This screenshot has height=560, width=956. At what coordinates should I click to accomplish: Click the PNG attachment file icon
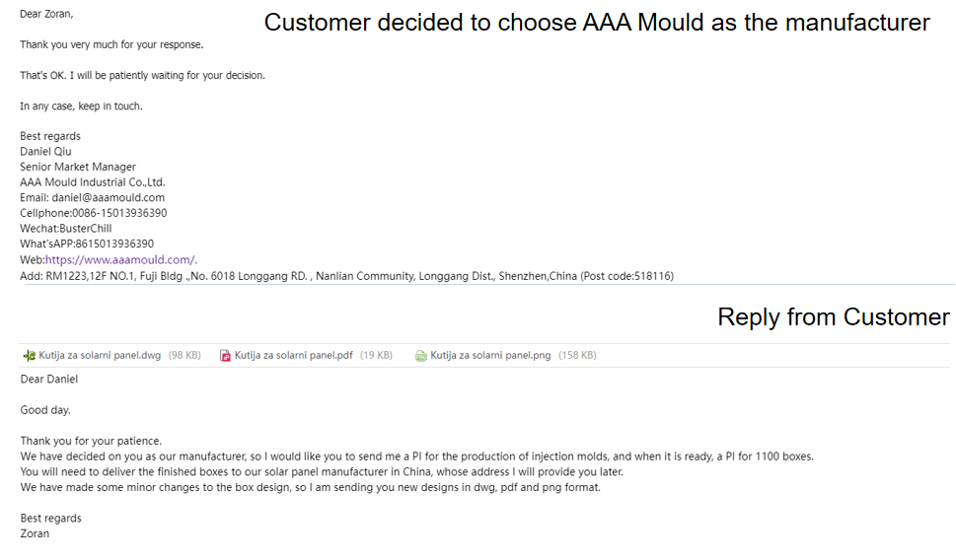tap(421, 356)
